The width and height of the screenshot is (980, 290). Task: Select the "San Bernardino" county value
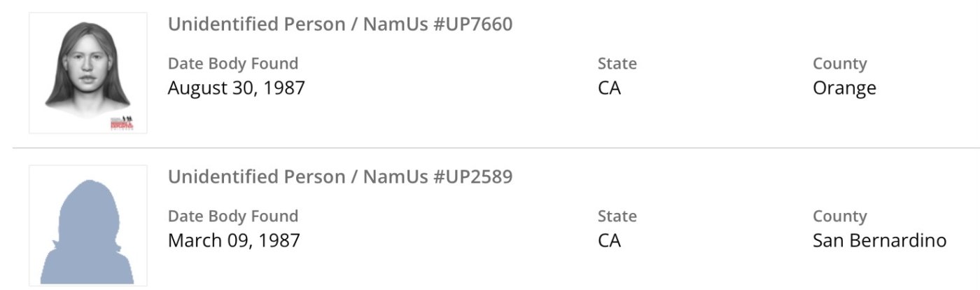(x=879, y=241)
